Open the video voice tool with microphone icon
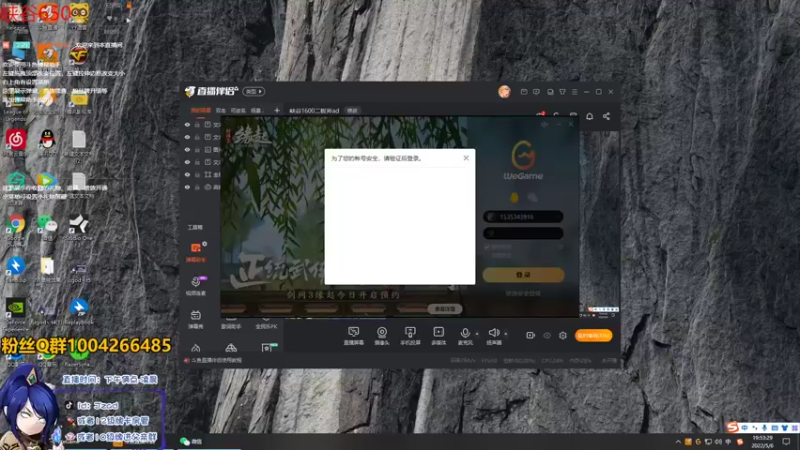800x450 pixels. click(196, 286)
